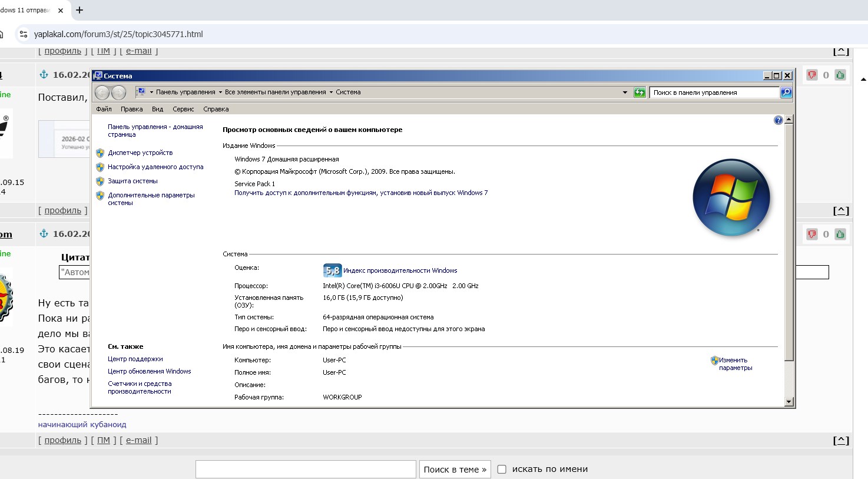Open 'Индекс производительности Windows' link
Image resolution: width=868 pixels, height=479 pixels.
[x=400, y=270]
